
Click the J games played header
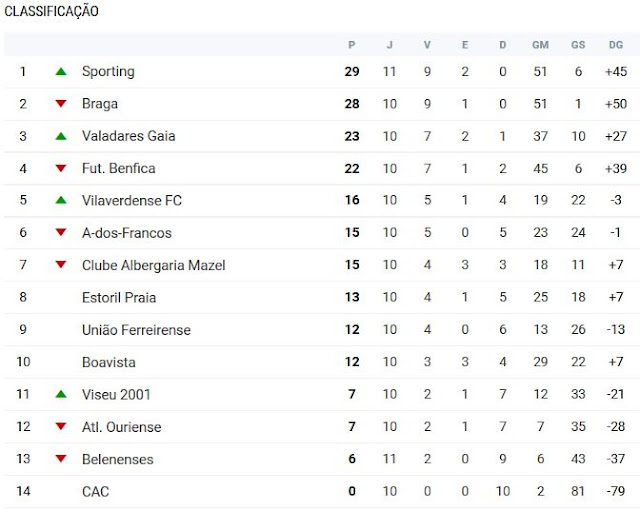click(x=389, y=44)
